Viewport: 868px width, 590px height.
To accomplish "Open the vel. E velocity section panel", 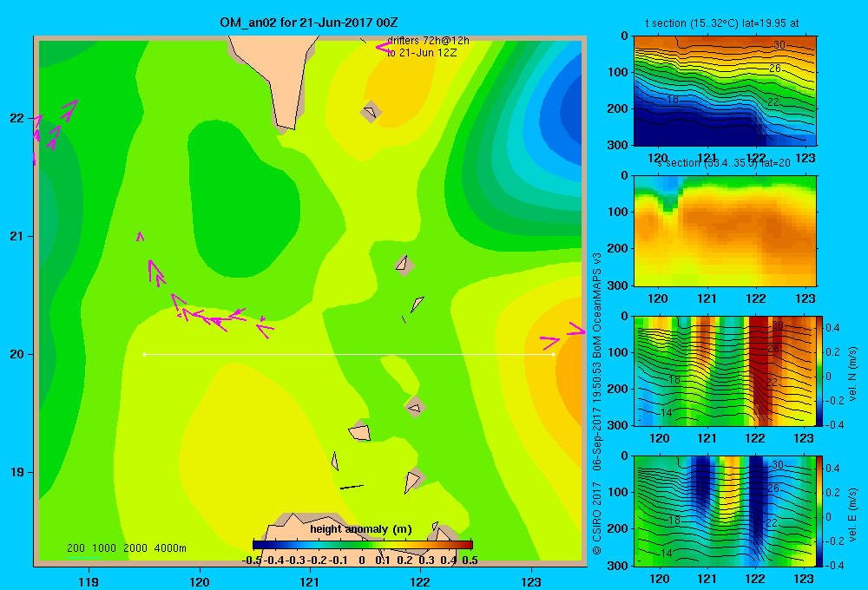I will [x=725, y=511].
